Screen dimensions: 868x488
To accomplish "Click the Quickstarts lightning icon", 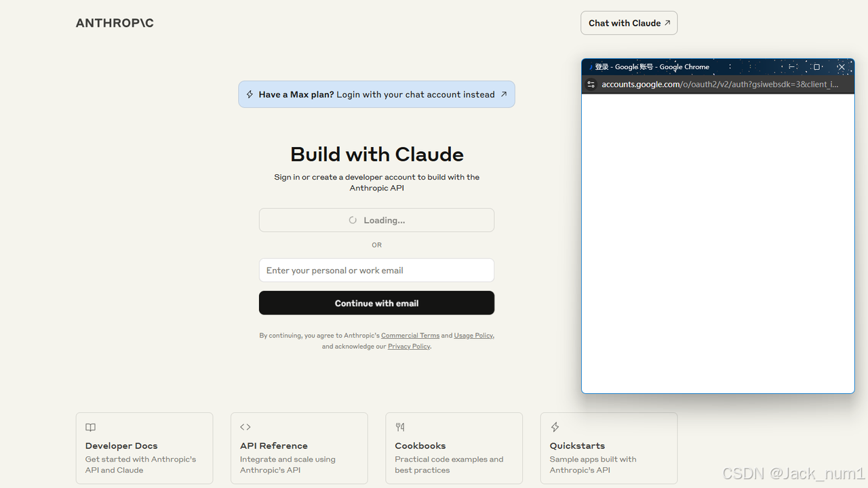I will coord(555,427).
